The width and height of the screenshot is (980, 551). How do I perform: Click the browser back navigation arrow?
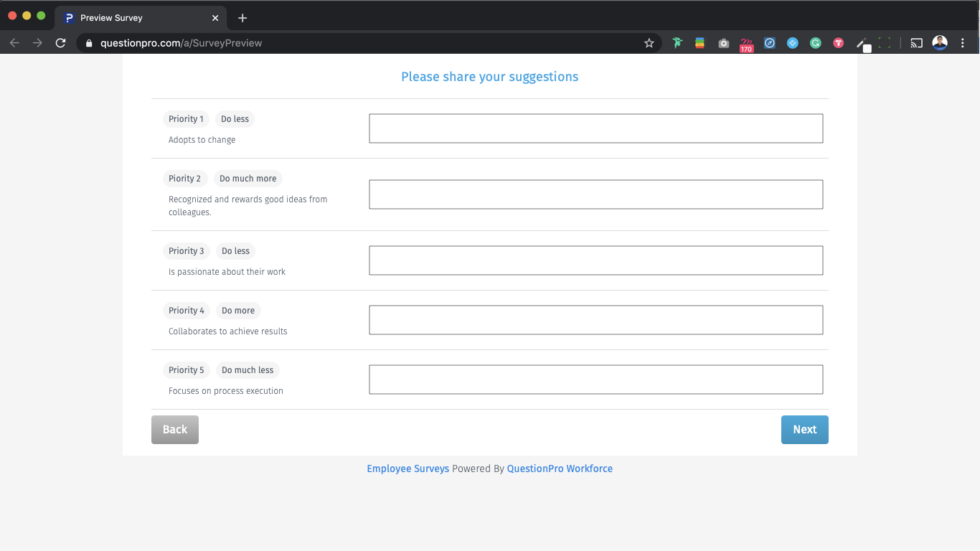pos(14,42)
